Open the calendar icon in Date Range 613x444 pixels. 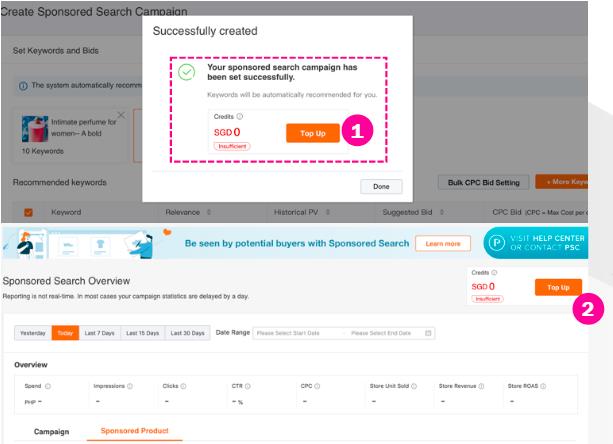click(429, 333)
